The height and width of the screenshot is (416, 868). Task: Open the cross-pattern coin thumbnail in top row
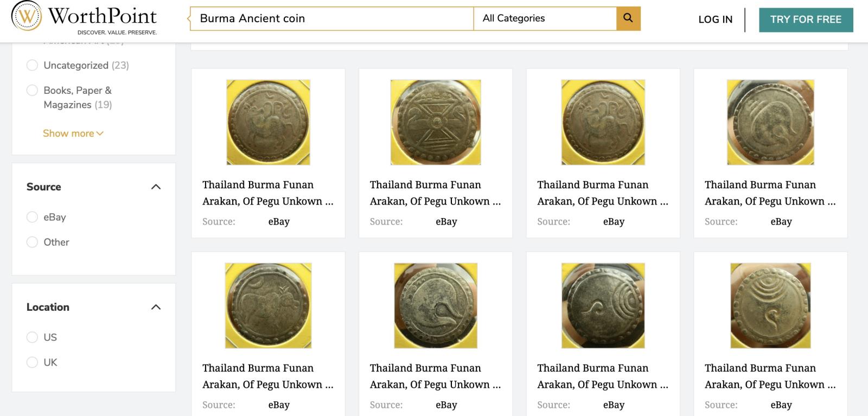point(436,122)
